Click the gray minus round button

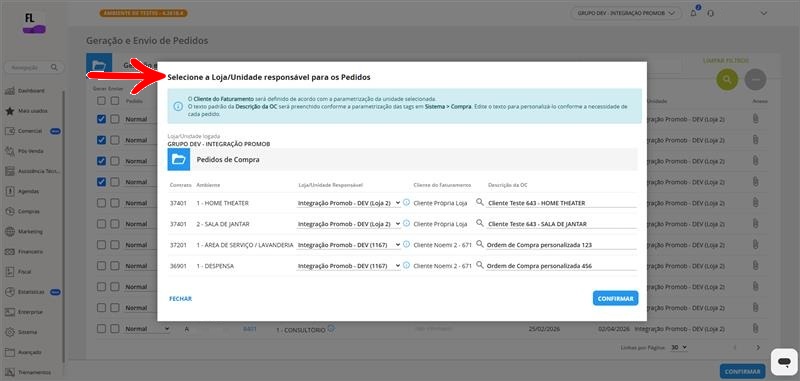[x=756, y=80]
